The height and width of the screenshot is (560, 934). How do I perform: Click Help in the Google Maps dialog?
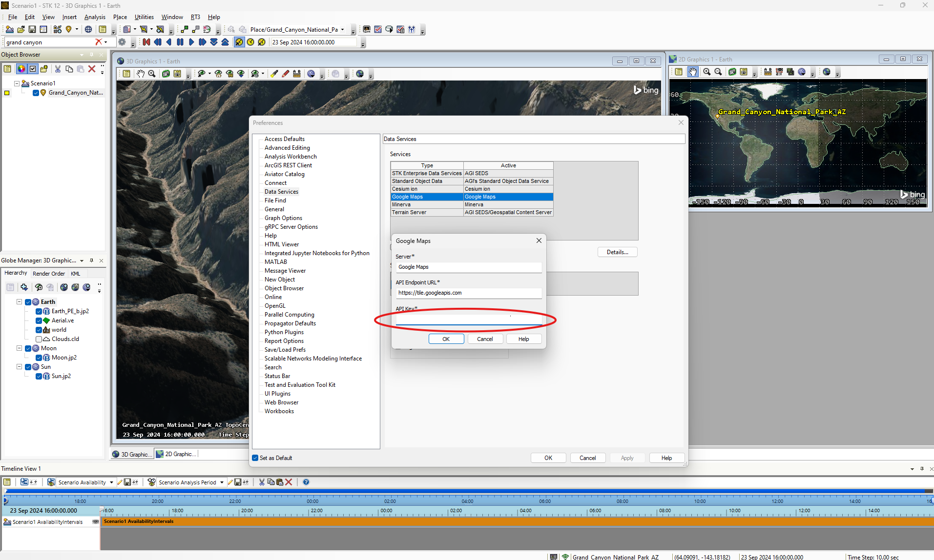click(524, 339)
